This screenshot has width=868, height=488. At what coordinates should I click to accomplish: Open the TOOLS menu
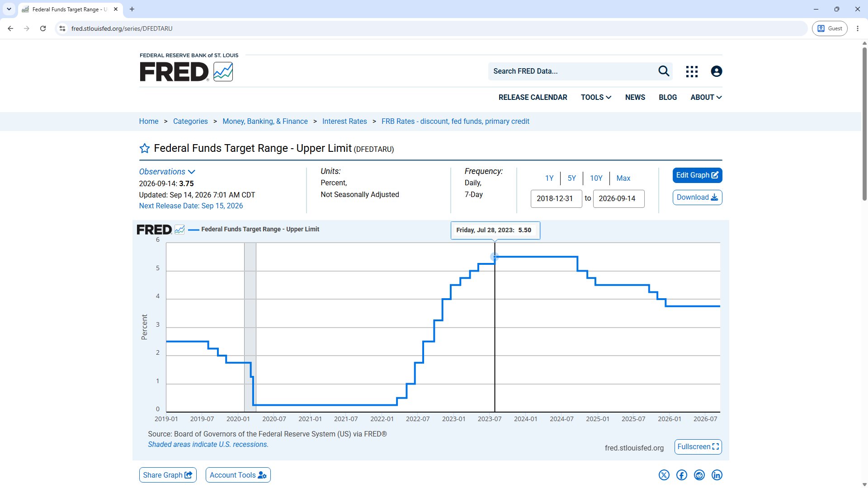[596, 97]
